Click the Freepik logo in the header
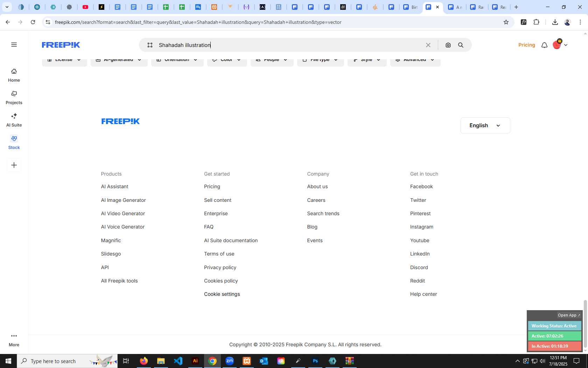Image resolution: width=588 pixels, height=368 pixels. pyautogui.click(x=61, y=45)
